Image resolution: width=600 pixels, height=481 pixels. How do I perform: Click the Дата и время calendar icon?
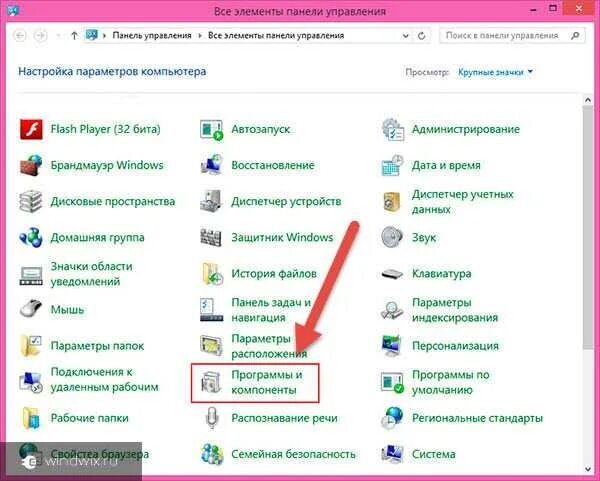(x=393, y=165)
